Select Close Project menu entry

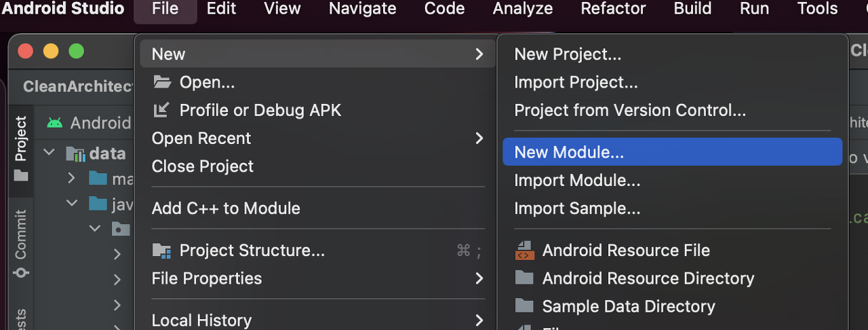[x=202, y=166]
